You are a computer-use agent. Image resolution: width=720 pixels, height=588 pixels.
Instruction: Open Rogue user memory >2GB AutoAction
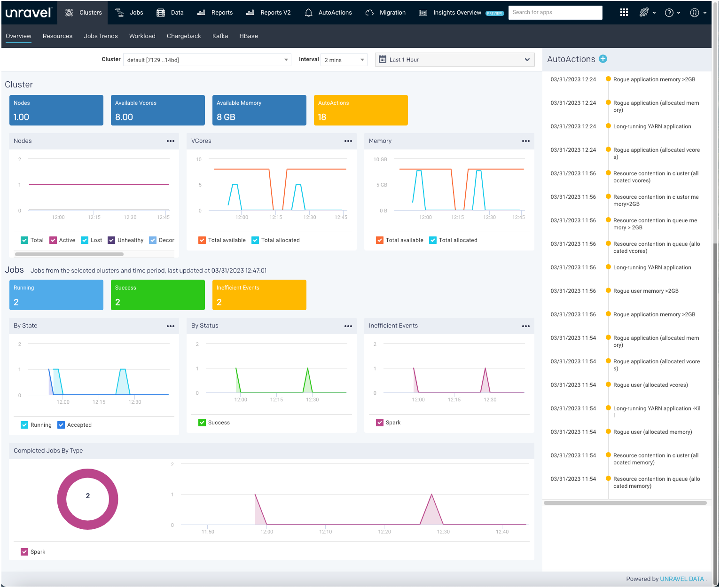click(x=646, y=291)
